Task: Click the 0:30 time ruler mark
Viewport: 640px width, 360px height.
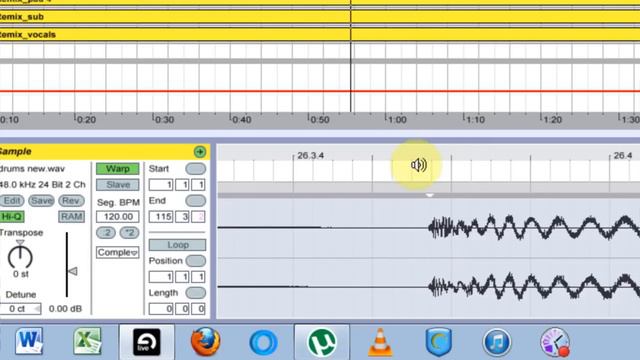Action: (164, 120)
